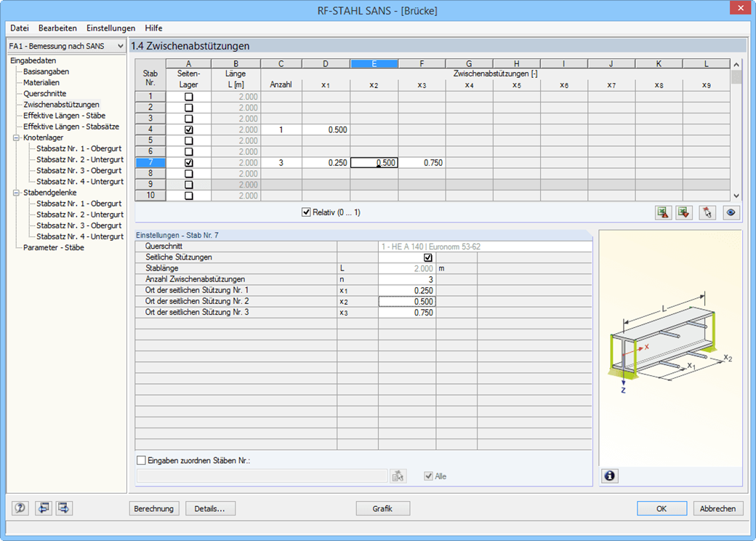Go to previous module window icon
Image resolution: width=756 pixels, height=541 pixels.
pyautogui.click(x=44, y=508)
